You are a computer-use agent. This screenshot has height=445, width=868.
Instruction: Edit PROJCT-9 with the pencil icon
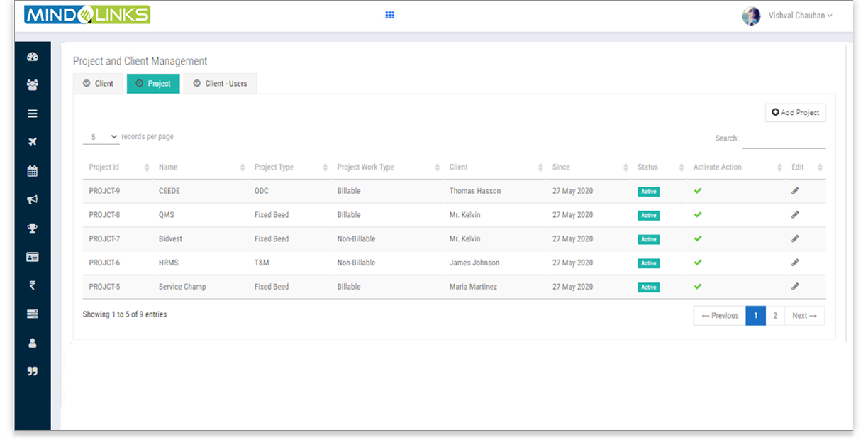pyautogui.click(x=795, y=191)
